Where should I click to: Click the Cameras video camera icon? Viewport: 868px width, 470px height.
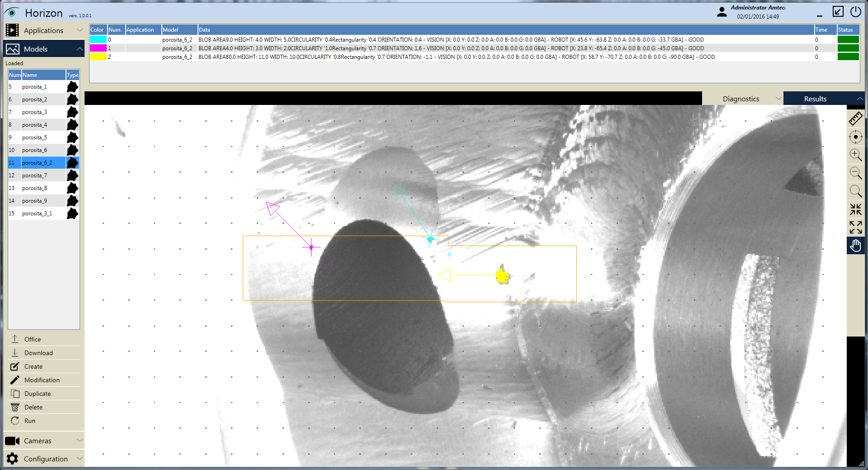pos(12,441)
